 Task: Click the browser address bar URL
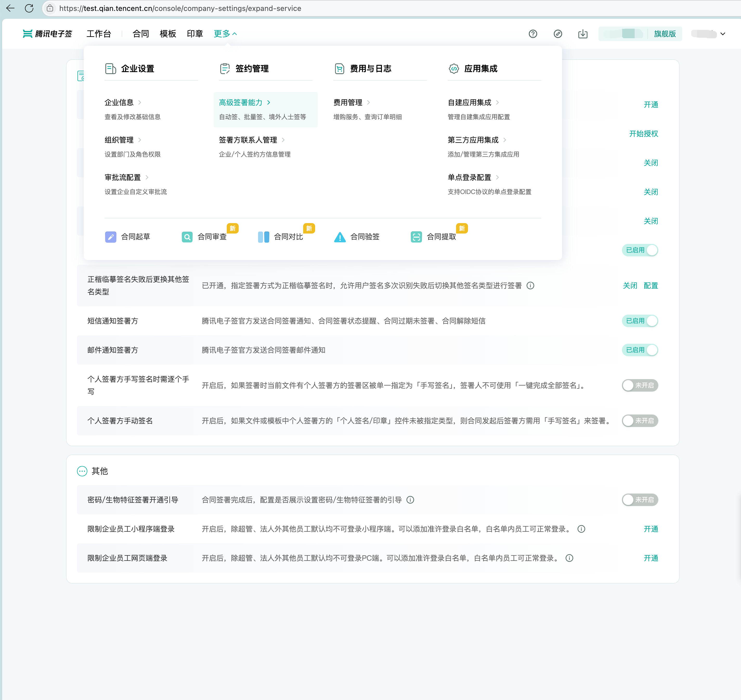(x=180, y=8)
